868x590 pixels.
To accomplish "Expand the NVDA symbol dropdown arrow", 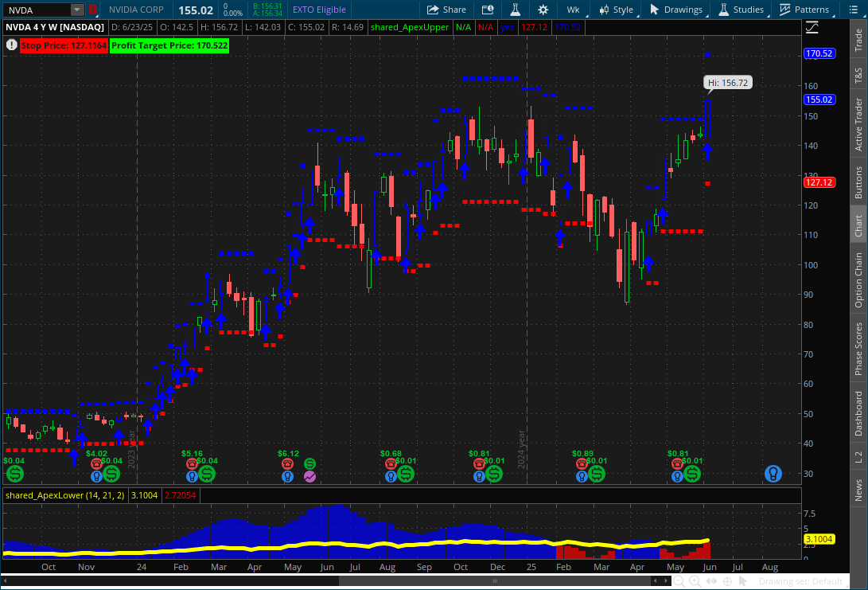I will [x=77, y=10].
